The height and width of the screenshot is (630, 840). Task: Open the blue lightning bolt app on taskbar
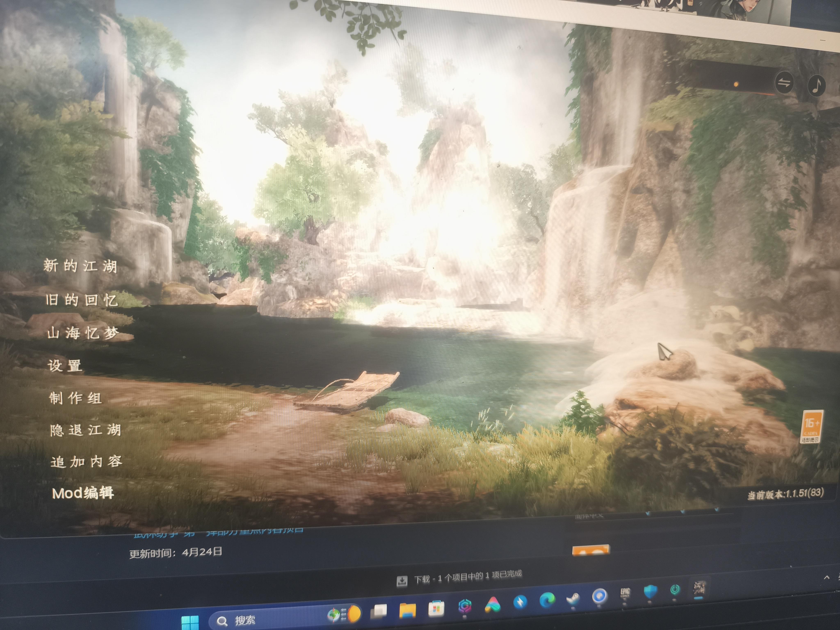(520, 602)
